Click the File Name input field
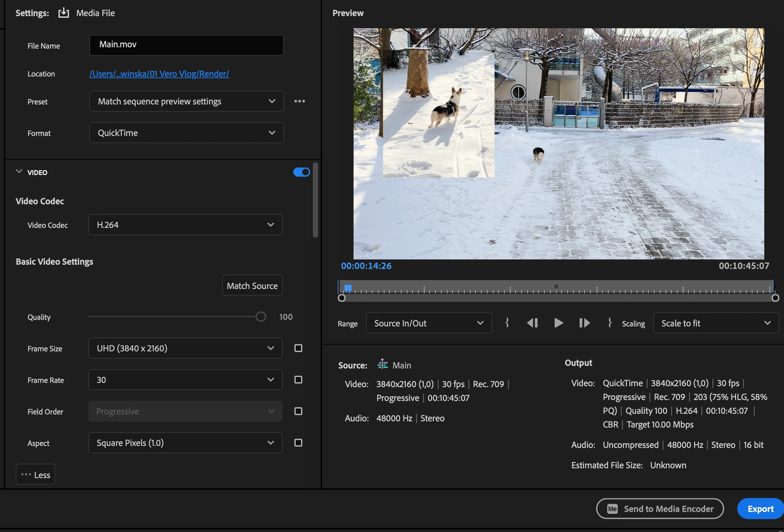Viewport: 784px width, 532px height. 186,45
